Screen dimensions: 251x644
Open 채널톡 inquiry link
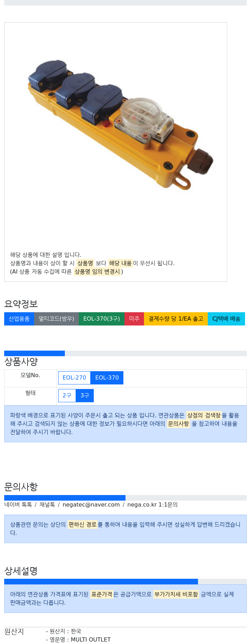pos(47,504)
